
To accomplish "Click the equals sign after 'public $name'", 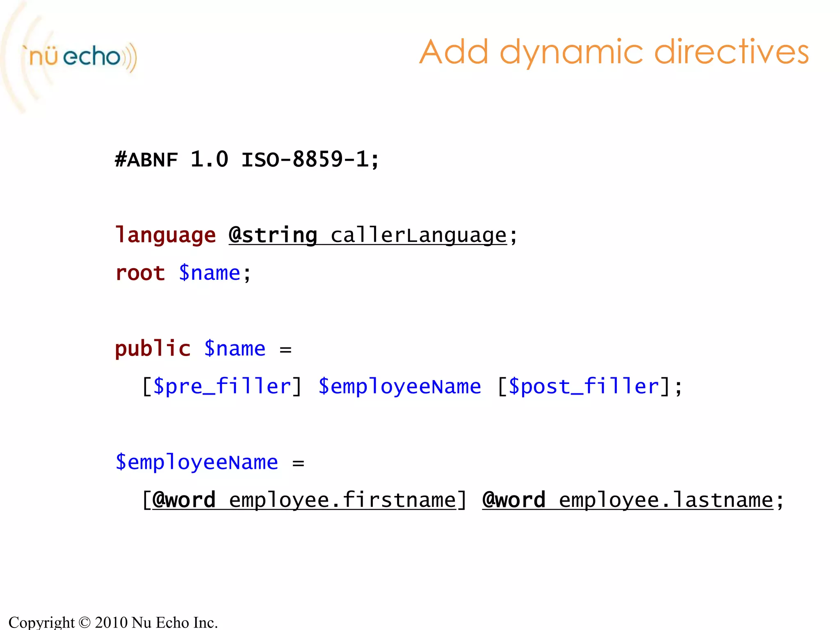I will tap(285, 350).
